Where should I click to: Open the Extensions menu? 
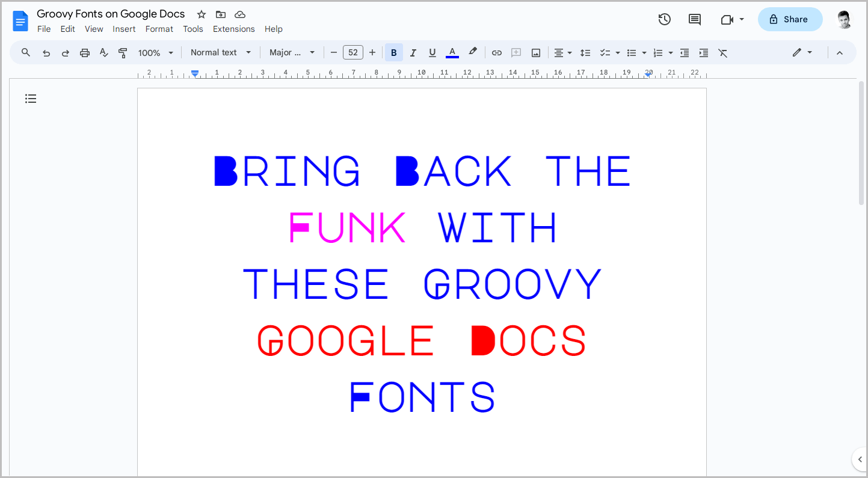coord(233,28)
